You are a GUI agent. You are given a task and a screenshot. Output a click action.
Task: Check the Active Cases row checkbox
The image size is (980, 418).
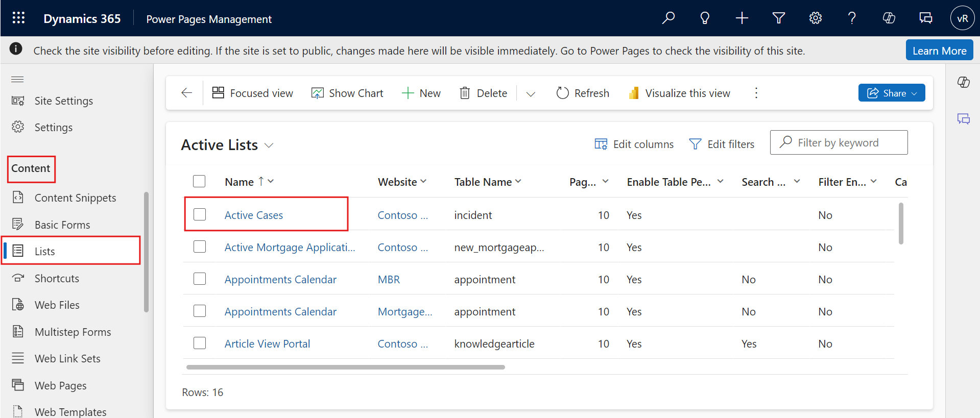(200, 214)
